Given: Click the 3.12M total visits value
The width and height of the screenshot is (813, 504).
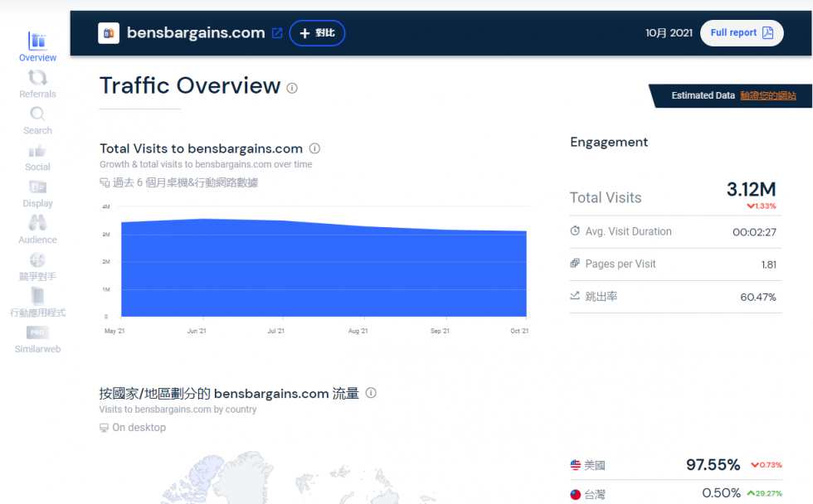Looking at the screenshot, I should [x=751, y=190].
